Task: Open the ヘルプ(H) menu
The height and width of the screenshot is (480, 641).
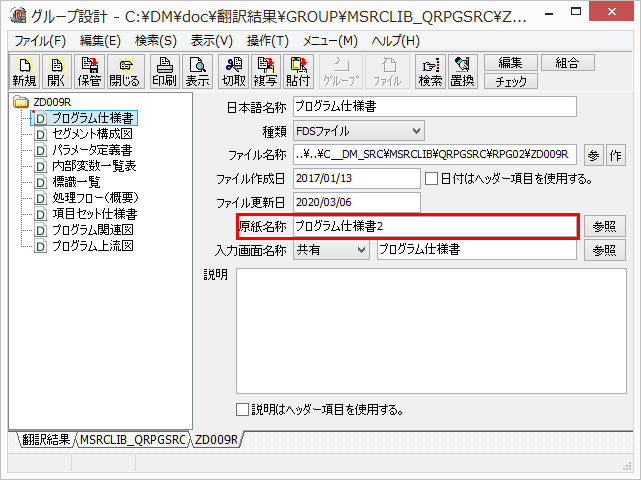Action: pos(396,41)
